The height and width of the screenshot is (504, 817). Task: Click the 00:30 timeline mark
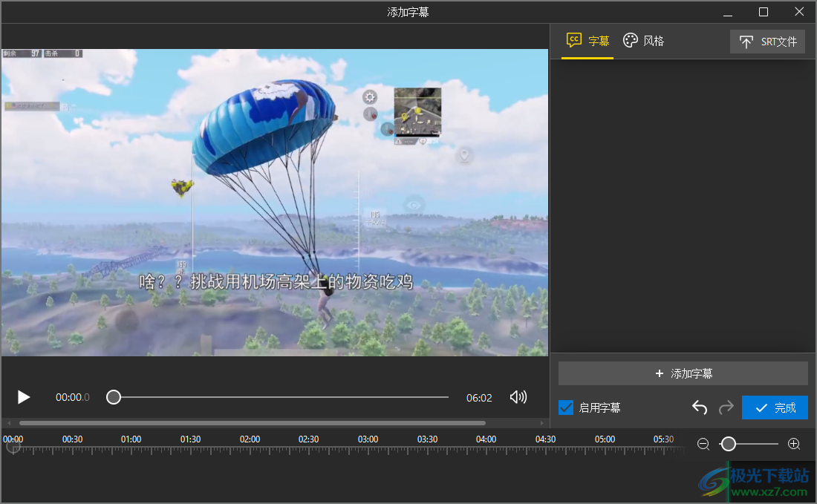(72, 439)
